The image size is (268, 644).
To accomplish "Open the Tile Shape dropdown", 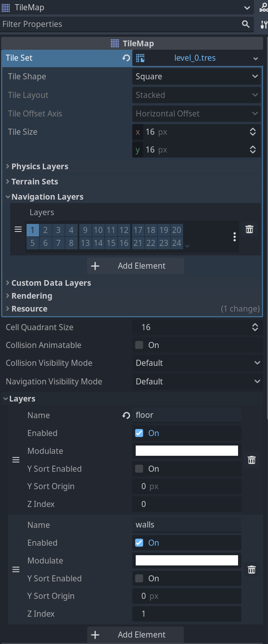I will 196,76.
